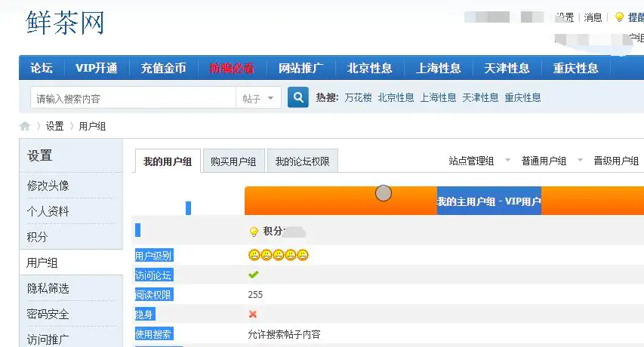Screen dimensions: 644x347
Task: Go to the home breadcrumb icon
Action: (25, 126)
